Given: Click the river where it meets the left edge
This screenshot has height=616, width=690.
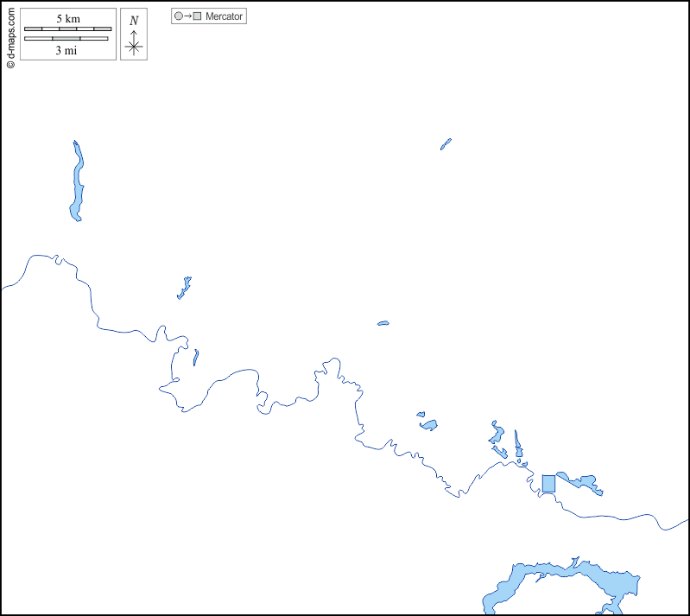Looking at the screenshot, I should coord(3,288).
